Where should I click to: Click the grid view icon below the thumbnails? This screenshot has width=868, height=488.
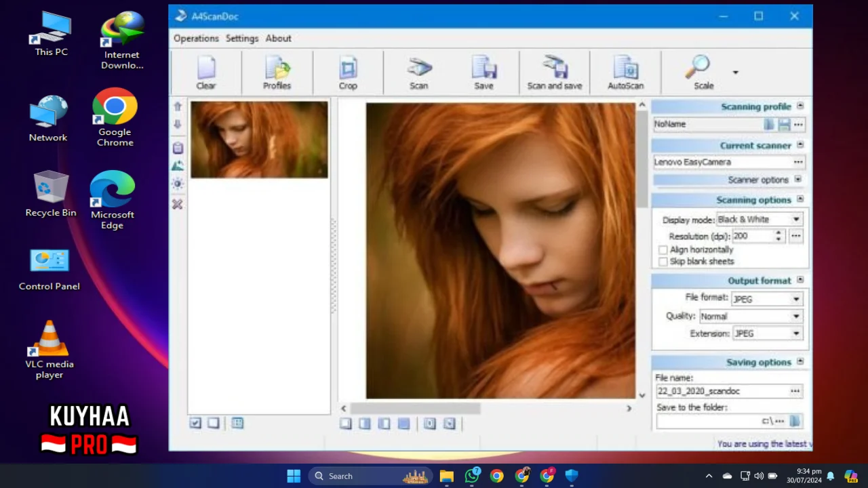(x=237, y=423)
